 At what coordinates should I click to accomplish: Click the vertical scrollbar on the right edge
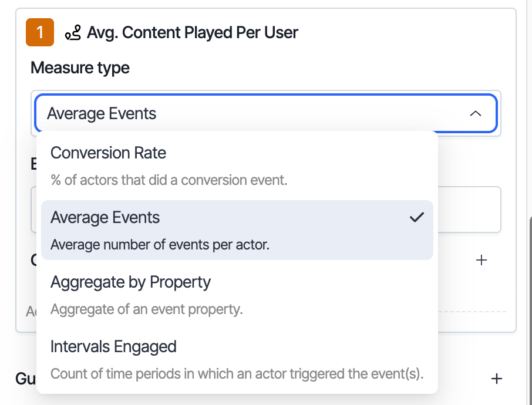click(530, 293)
